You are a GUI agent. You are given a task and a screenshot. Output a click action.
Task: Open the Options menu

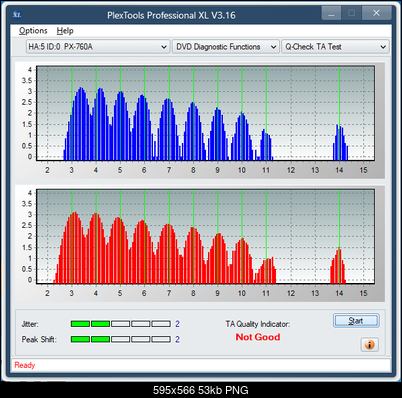point(33,31)
